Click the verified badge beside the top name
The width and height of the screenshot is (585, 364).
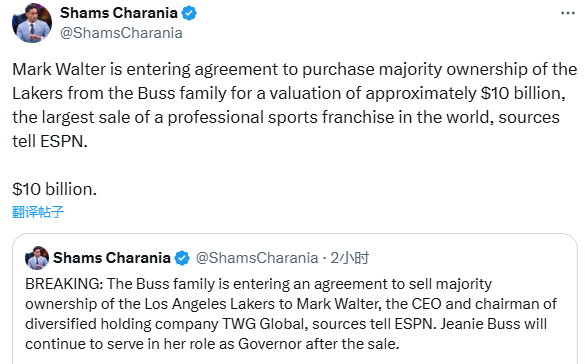click(189, 13)
